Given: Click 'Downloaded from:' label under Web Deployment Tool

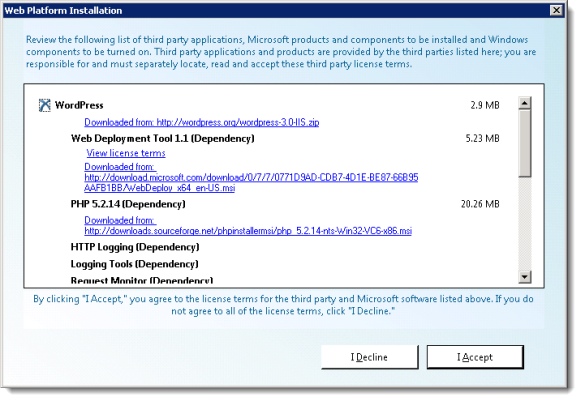Looking at the screenshot, I should 120,167.
